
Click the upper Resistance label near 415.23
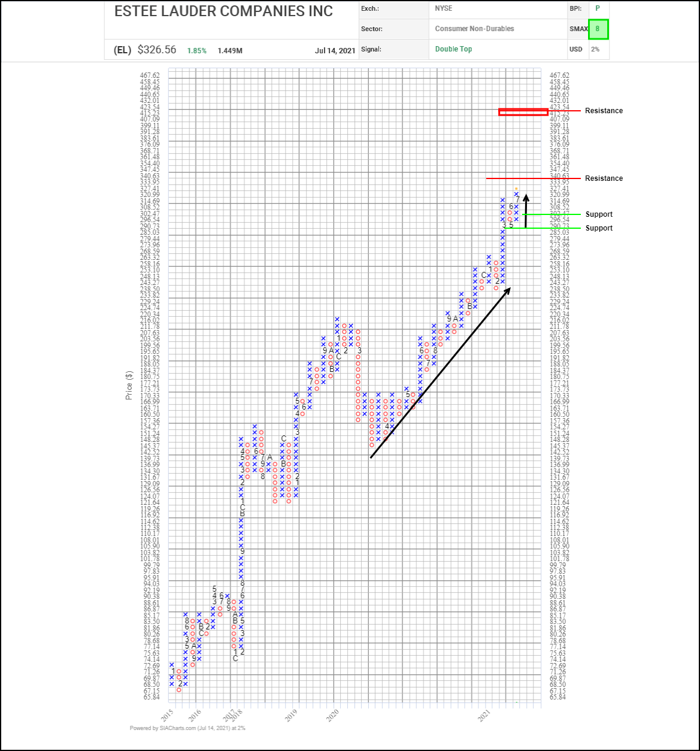pos(604,111)
